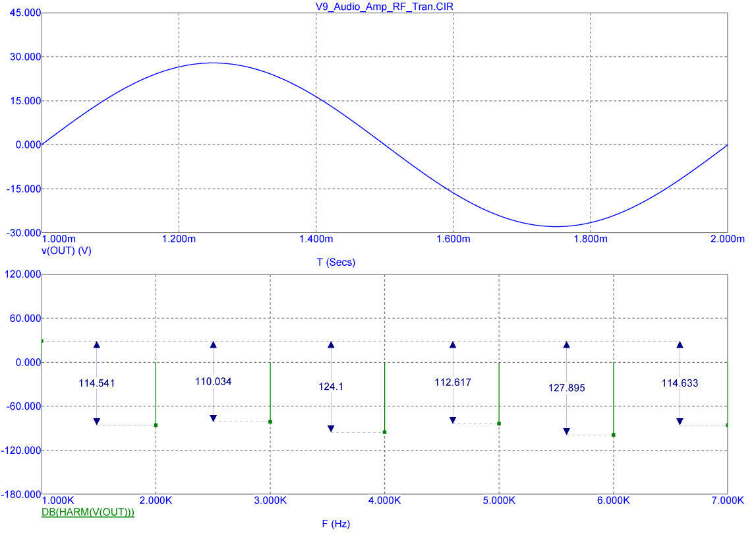Click the 1.200m time axis value
The width and height of the screenshot is (756, 533).
click(179, 239)
